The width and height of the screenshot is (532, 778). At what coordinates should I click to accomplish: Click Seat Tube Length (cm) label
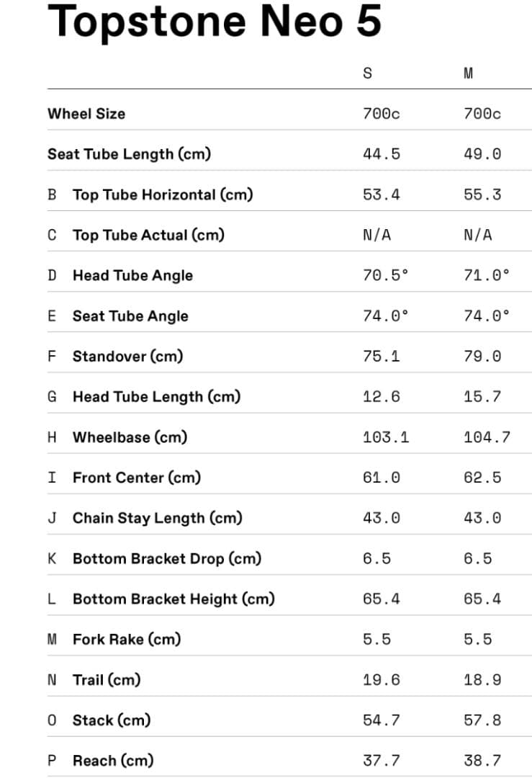tap(130, 154)
